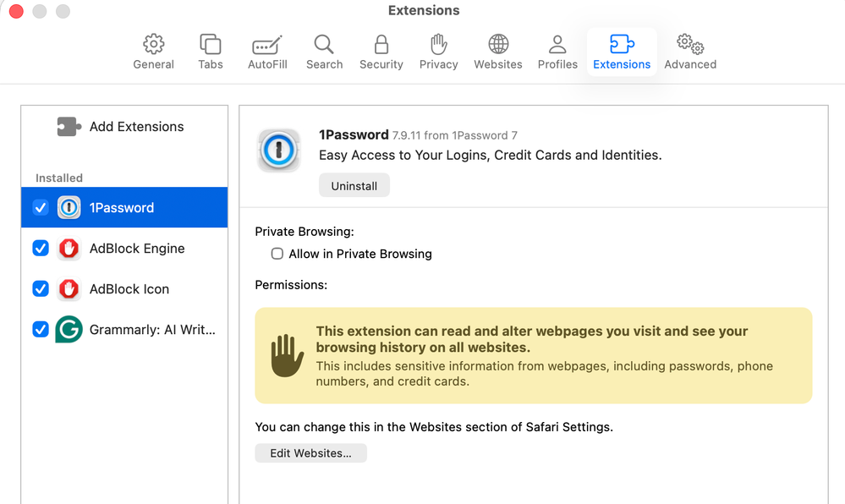Disable the Grammarly extension checkbox

click(x=41, y=330)
